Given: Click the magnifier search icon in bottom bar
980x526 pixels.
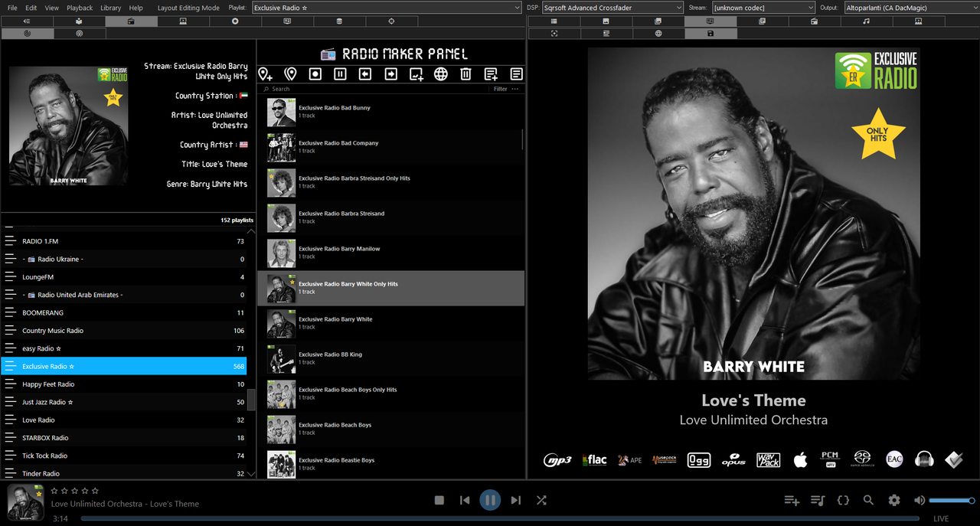Looking at the screenshot, I should (x=868, y=500).
